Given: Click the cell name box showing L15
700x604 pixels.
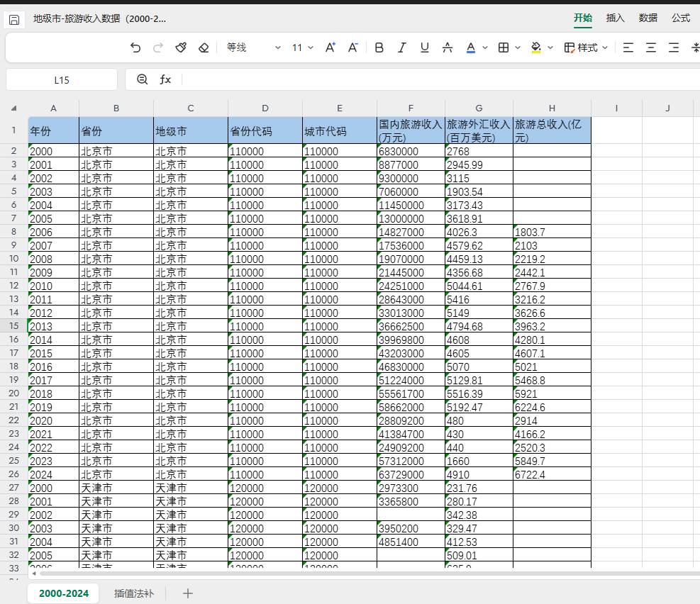Looking at the screenshot, I should coord(62,80).
